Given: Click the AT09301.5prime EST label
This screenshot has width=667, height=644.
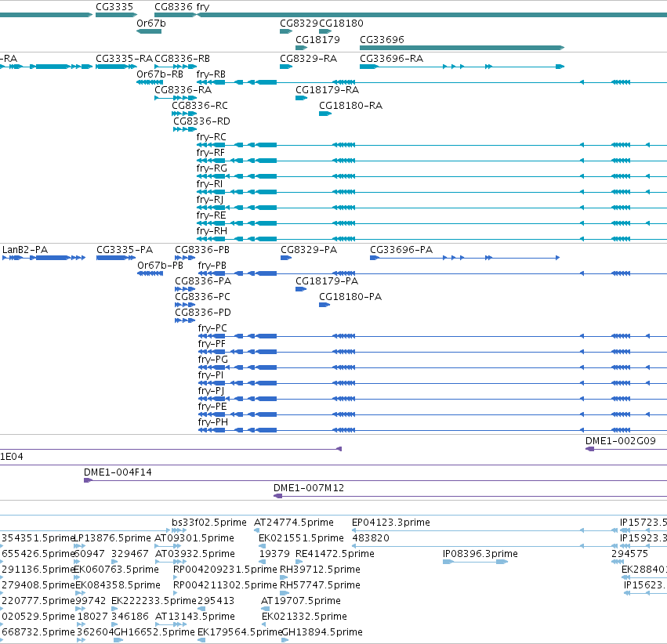Looking at the screenshot, I should (x=194, y=538).
